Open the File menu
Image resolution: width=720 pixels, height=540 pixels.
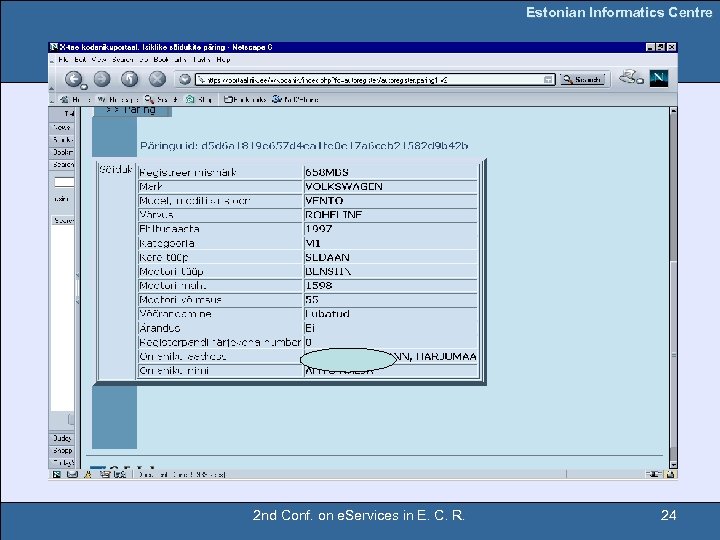click(63, 60)
